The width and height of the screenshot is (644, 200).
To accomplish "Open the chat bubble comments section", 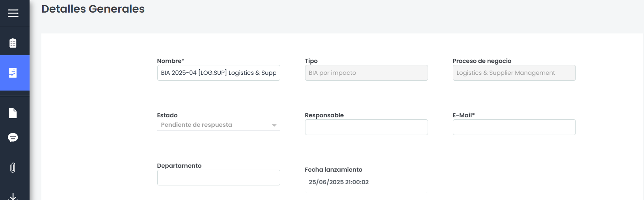I will 13,138.
